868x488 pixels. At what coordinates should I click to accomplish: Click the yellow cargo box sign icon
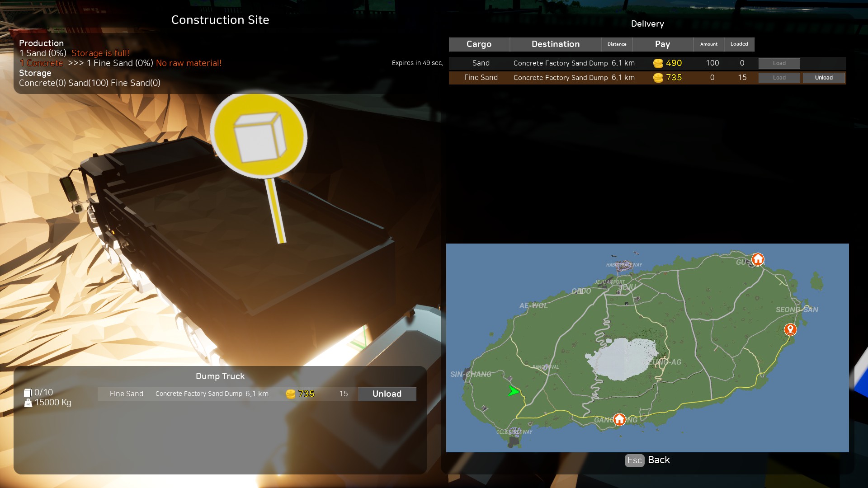click(x=259, y=136)
